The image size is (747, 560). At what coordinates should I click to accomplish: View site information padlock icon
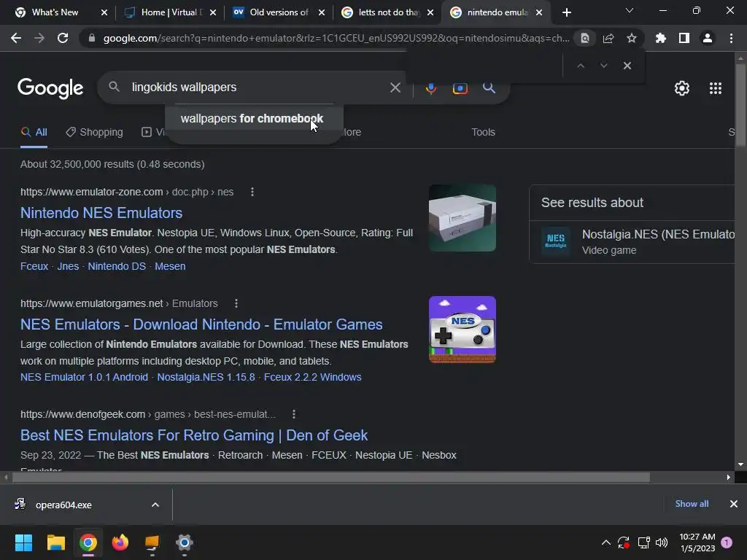tap(92, 38)
